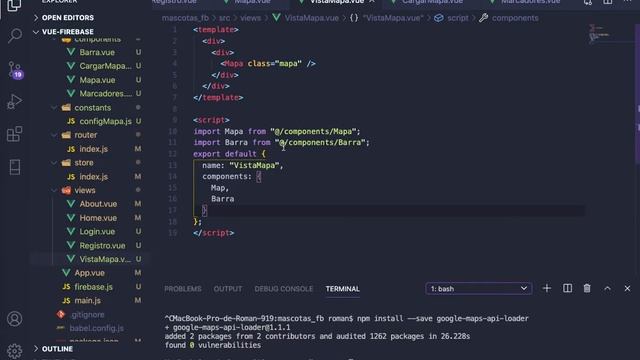The image size is (640, 360).
Task: Split the editor from the top bar
Action: pyautogui.click(x=608, y=2)
